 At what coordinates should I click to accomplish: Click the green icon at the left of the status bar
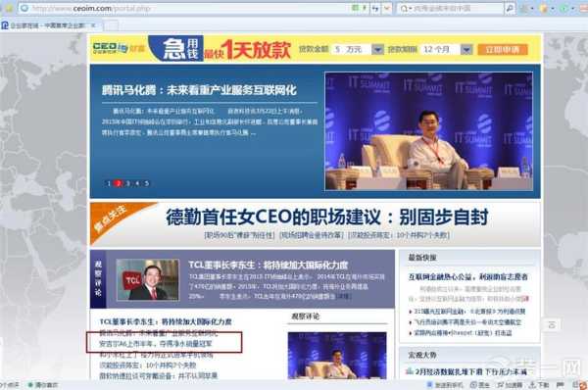(30, 385)
